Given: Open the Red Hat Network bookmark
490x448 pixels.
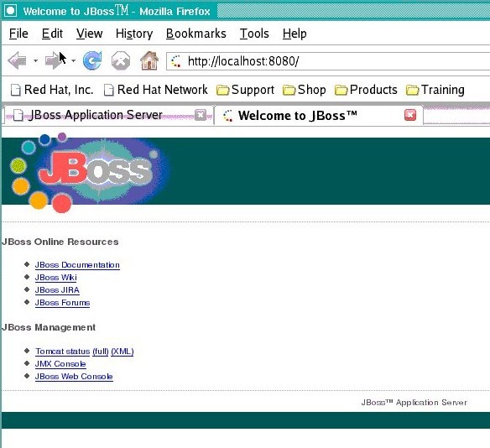Looking at the screenshot, I should [155, 90].
